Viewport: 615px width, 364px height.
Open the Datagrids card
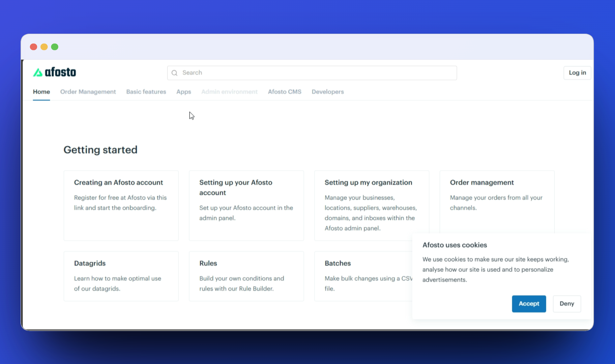pos(121,276)
